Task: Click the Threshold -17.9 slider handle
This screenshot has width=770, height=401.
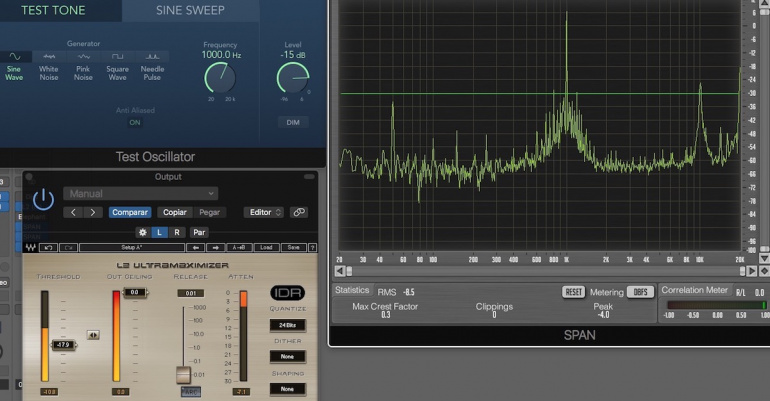Action: [x=63, y=345]
